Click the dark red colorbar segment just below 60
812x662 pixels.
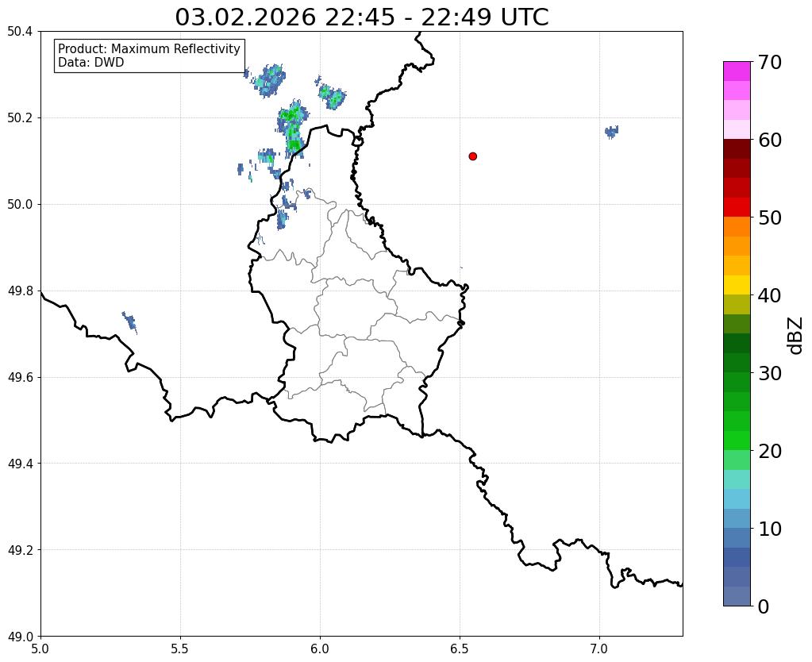coord(737,148)
